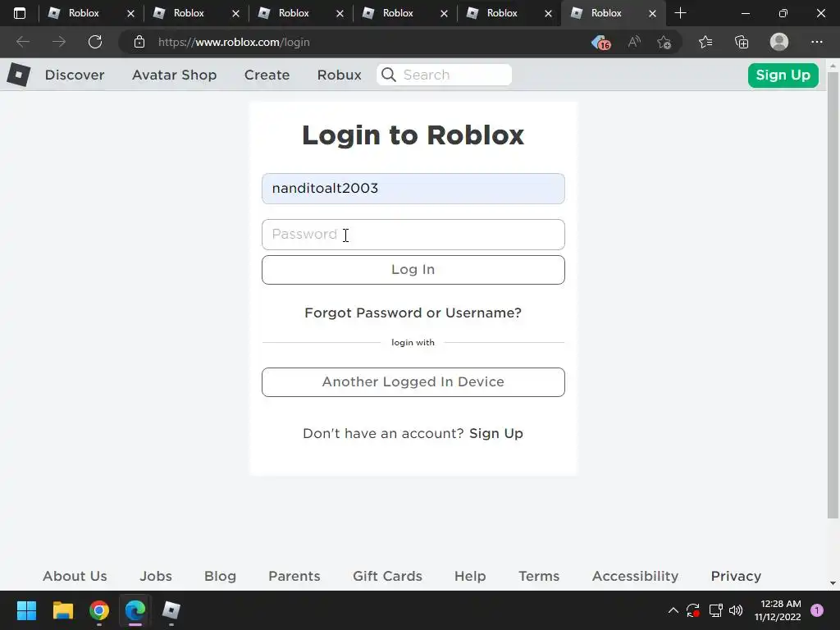Go to the Create section

coord(267,75)
